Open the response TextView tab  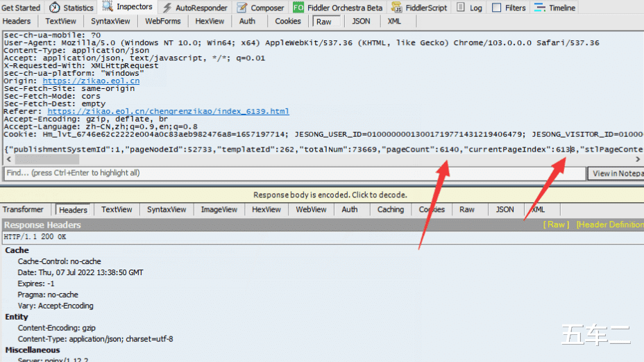pos(117,209)
